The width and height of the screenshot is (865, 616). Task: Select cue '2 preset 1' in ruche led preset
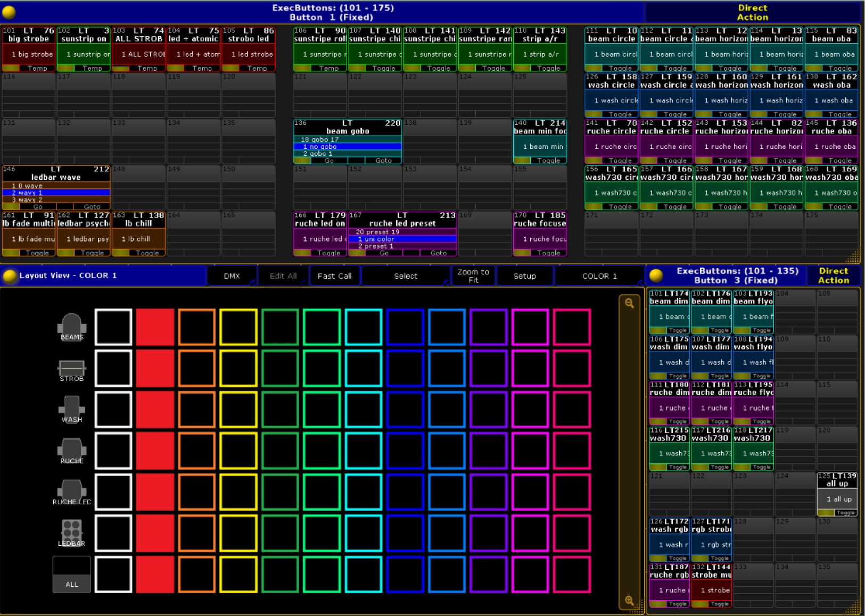click(402, 246)
